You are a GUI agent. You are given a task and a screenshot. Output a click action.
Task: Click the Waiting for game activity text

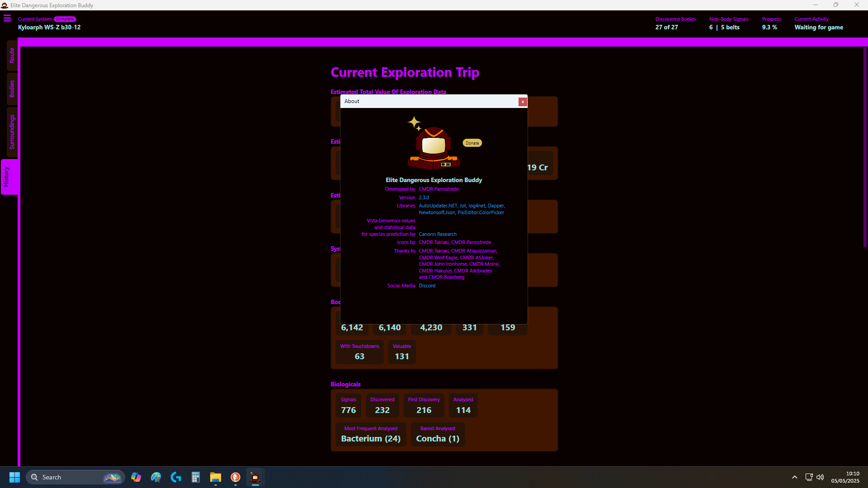(819, 27)
